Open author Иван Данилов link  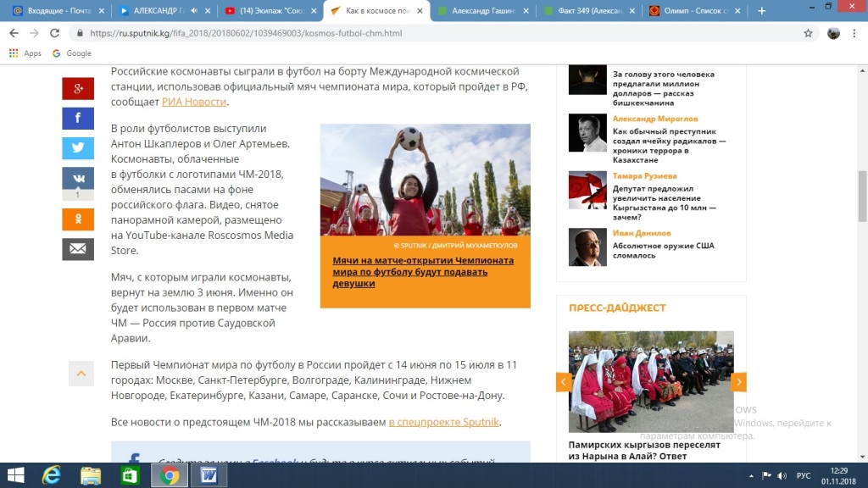point(642,233)
